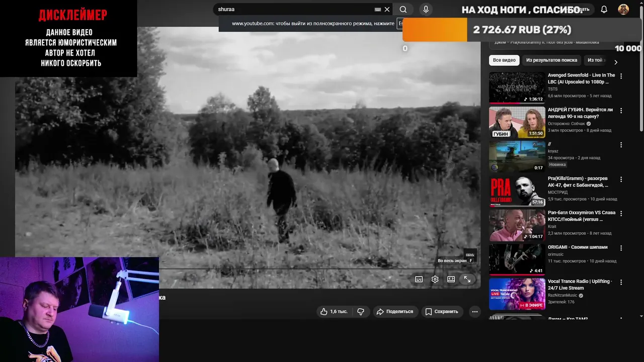Click the 'Новинка' badge on knyaz video
The height and width of the screenshot is (362, 644).
557,164
